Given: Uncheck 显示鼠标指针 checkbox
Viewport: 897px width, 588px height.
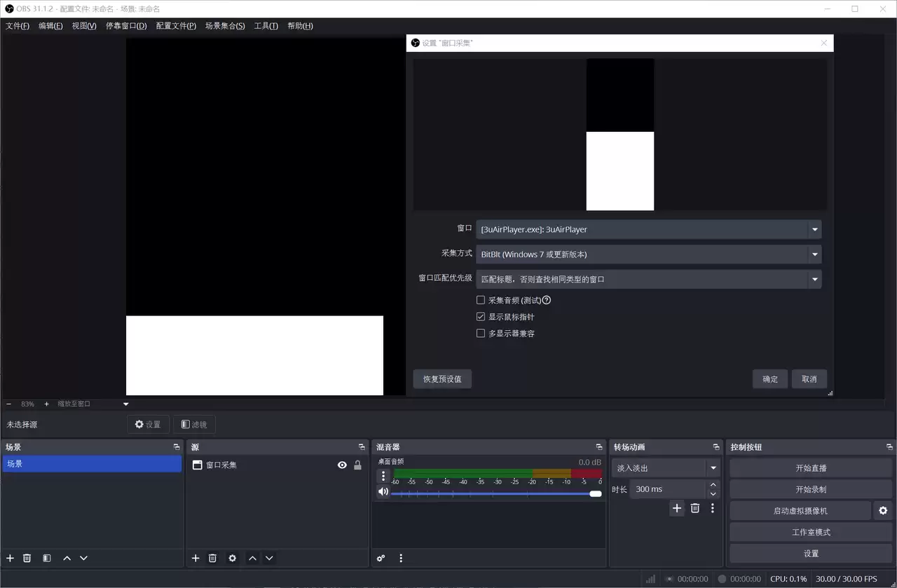Looking at the screenshot, I should click(x=481, y=317).
